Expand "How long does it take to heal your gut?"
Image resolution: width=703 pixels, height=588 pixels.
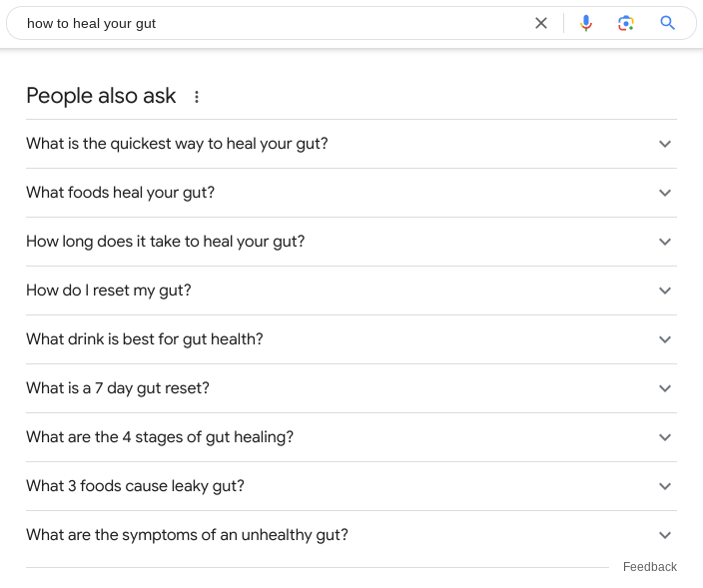click(x=165, y=242)
